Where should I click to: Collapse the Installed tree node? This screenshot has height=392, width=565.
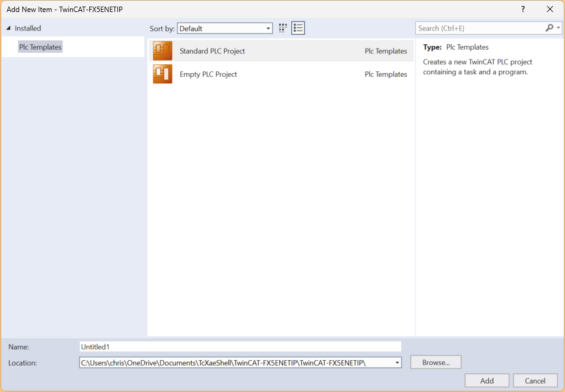pyautogui.click(x=8, y=28)
